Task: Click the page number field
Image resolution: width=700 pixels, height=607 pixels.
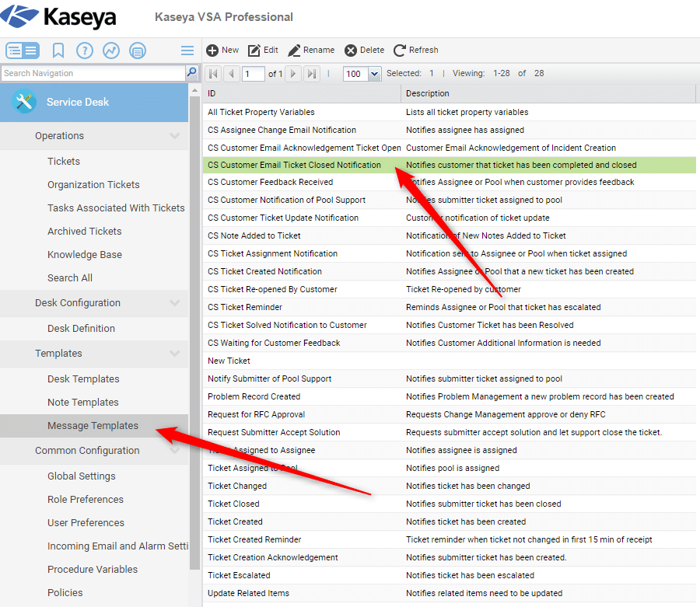Action: [253, 74]
